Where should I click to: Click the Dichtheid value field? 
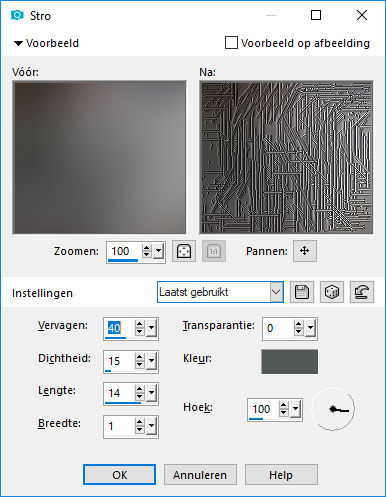(119, 361)
